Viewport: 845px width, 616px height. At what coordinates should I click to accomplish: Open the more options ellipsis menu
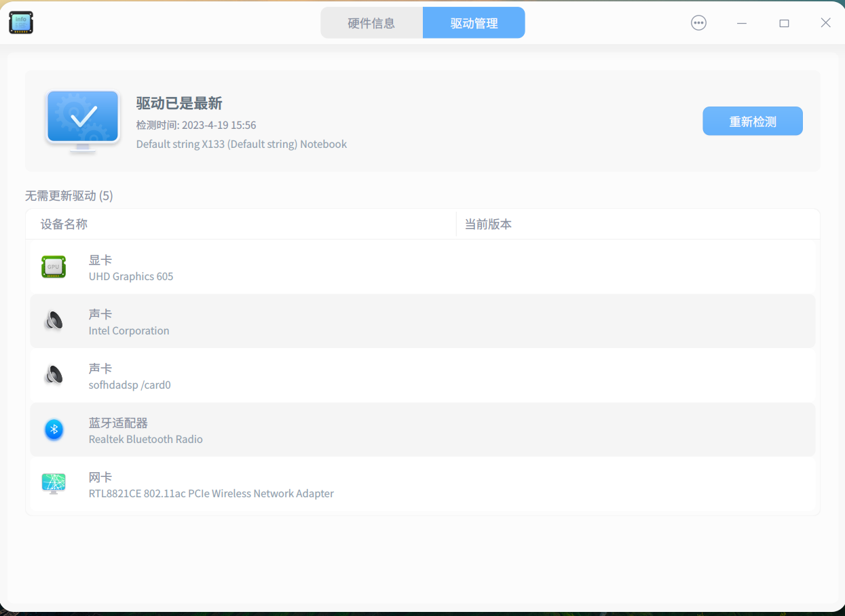pos(698,22)
